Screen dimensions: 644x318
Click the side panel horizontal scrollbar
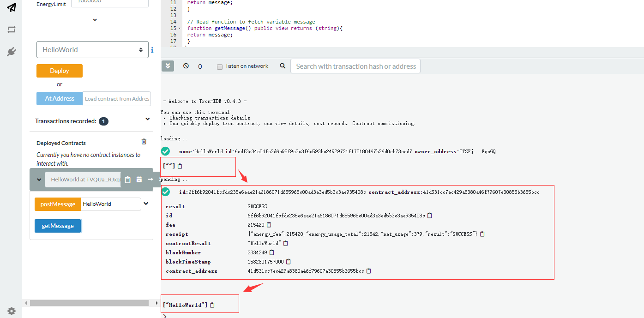(x=89, y=303)
